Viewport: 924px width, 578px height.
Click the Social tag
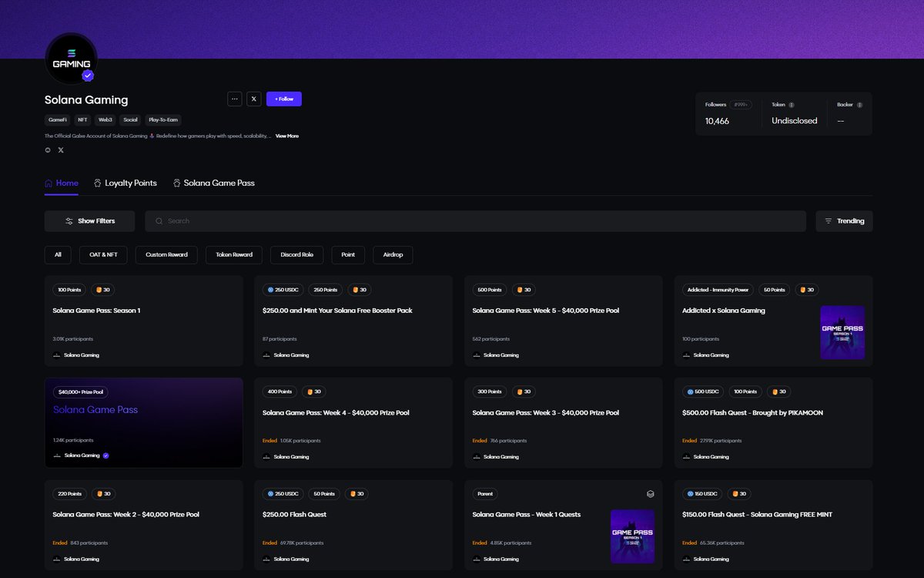[x=130, y=120]
